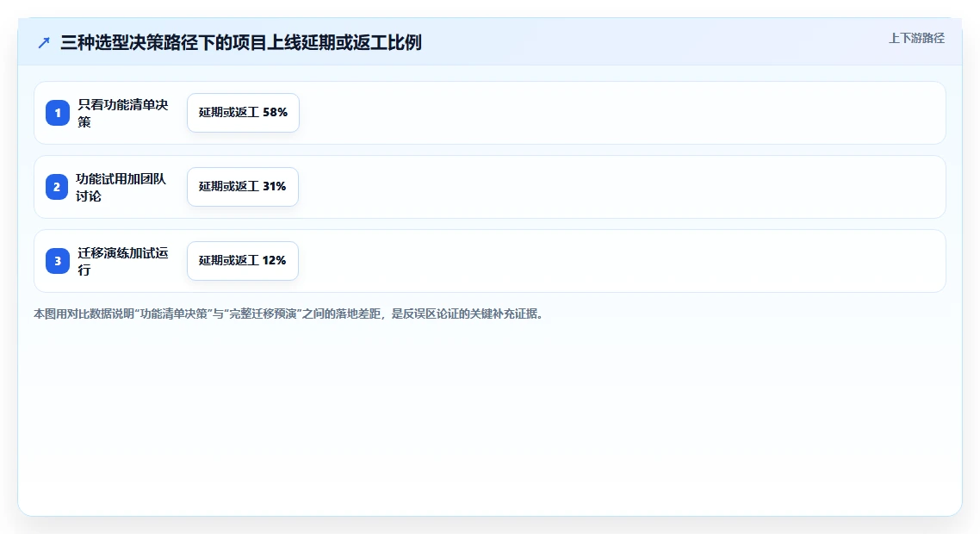Click the number 3 step badge
Image resolution: width=980 pixels, height=534 pixels.
point(58,261)
